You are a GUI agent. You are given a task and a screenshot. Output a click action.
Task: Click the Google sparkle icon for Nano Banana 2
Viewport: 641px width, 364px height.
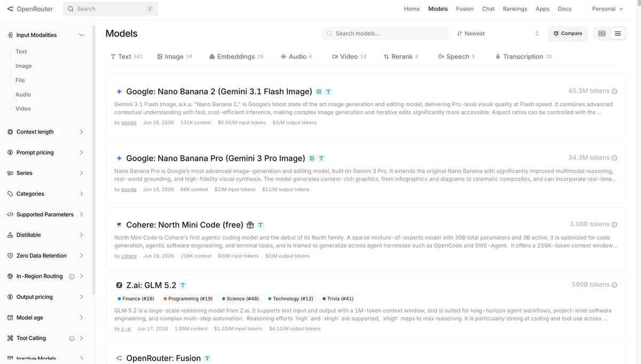[x=119, y=92]
